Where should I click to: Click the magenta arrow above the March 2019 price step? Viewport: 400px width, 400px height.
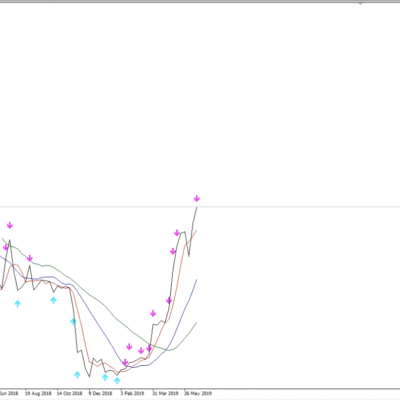153,313
